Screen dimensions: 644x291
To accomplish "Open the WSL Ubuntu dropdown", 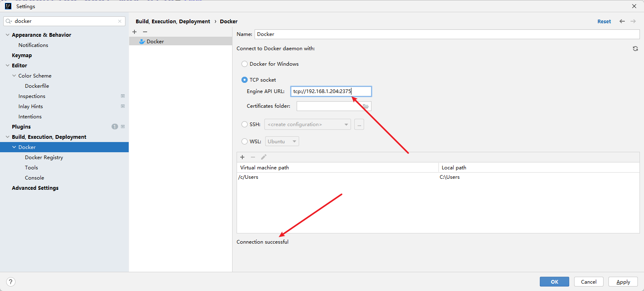I will pyautogui.click(x=282, y=142).
